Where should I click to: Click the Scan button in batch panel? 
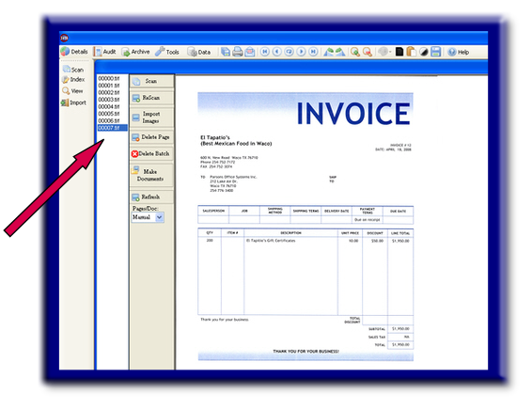[x=151, y=81]
